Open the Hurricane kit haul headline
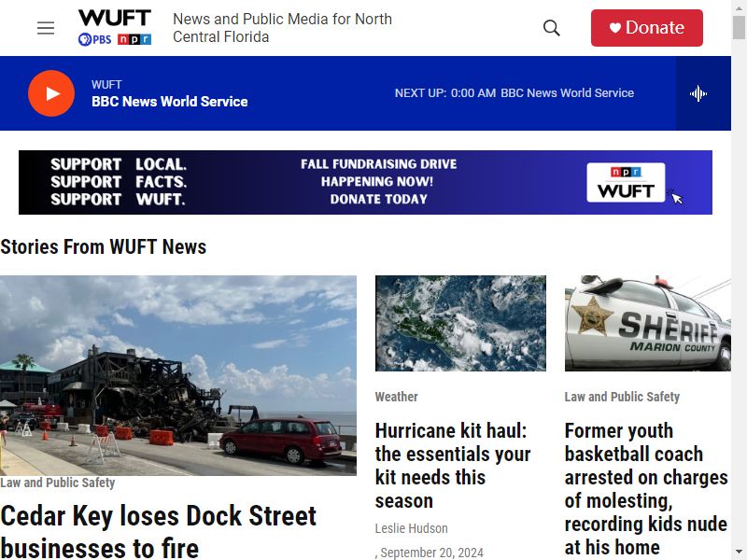Image resolution: width=747 pixels, height=560 pixels. 453,465
